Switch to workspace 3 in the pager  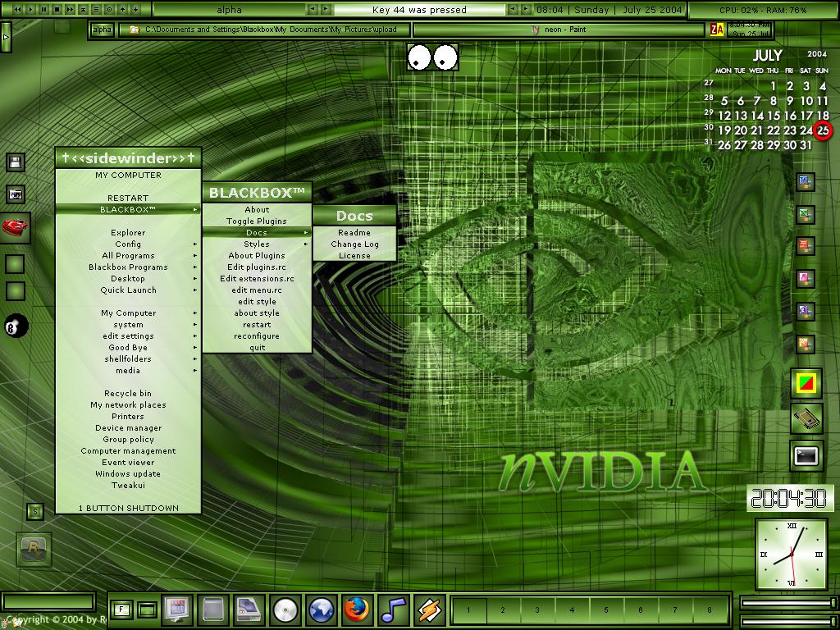coord(537,609)
